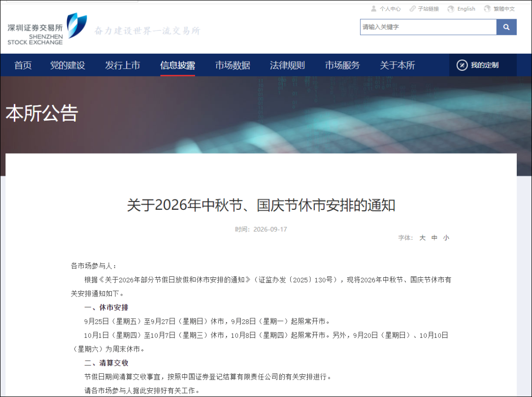Click the Shenzhen Stock Exchange logo
Viewport: 532px width, 397px height.
47,28
